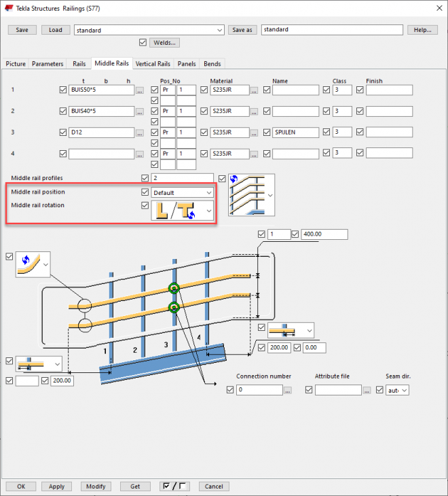Switch to the Picture tab
The width and height of the screenshot is (448, 496).
(x=16, y=64)
